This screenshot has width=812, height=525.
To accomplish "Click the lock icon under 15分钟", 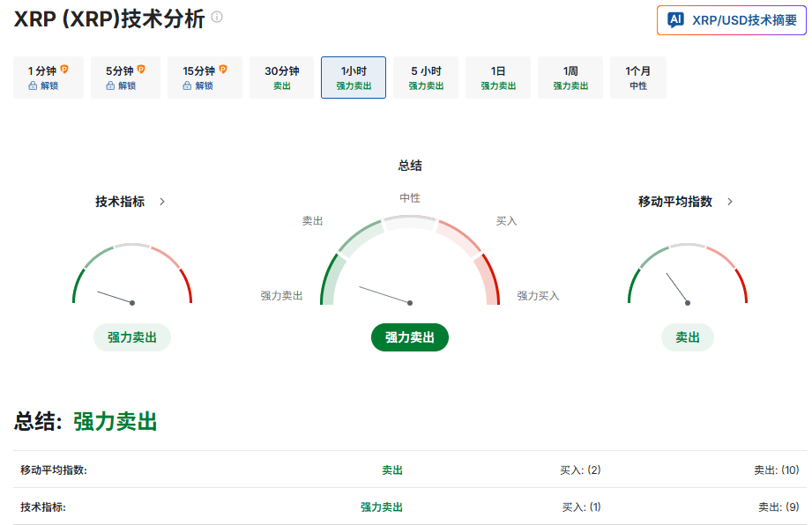I will (187, 85).
